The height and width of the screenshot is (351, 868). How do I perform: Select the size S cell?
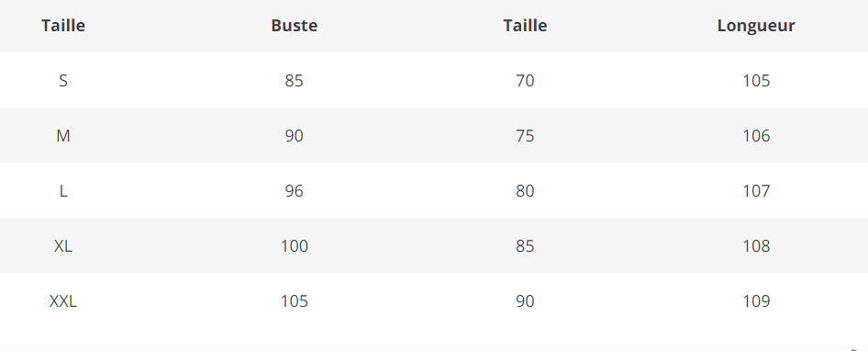(x=63, y=81)
